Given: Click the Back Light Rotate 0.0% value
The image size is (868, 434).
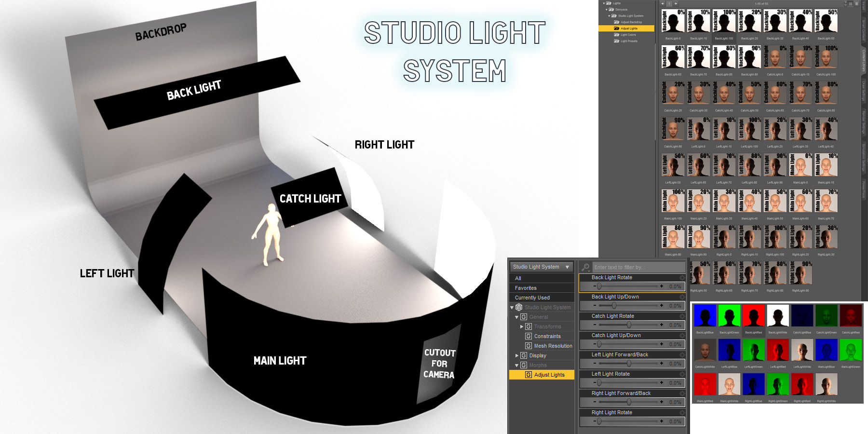Looking at the screenshot, I should [x=675, y=286].
